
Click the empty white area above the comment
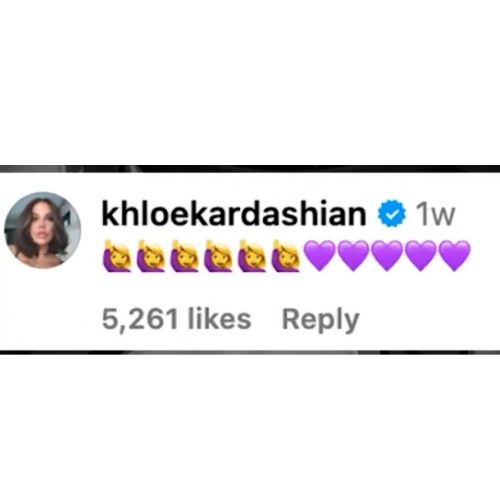pyautogui.click(x=250, y=82)
